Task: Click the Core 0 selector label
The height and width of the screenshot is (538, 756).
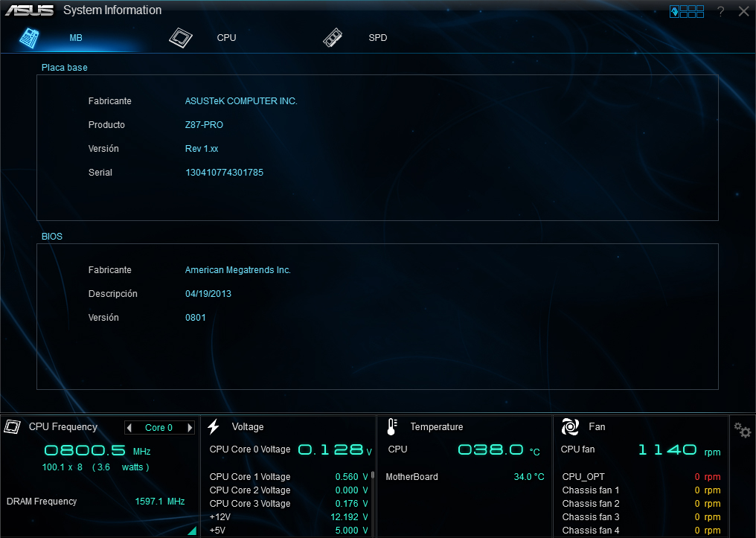Action: click(158, 428)
